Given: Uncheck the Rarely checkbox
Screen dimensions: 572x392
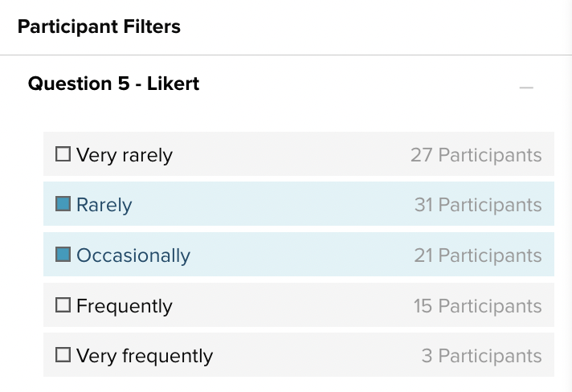Looking at the screenshot, I should click(63, 205).
